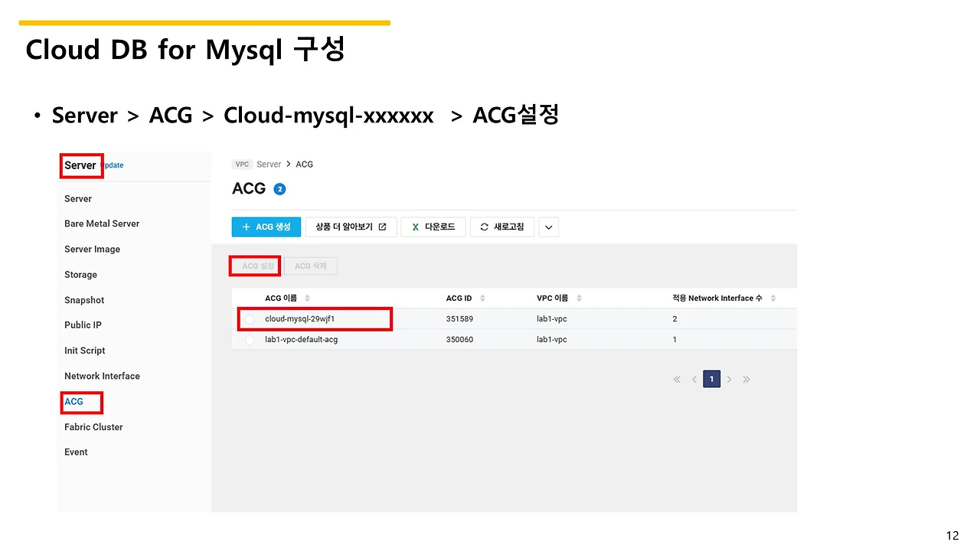The width and height of the screenshot is (980, 551).
Task: Go to first page double-arrow
Action: point(677,380)
